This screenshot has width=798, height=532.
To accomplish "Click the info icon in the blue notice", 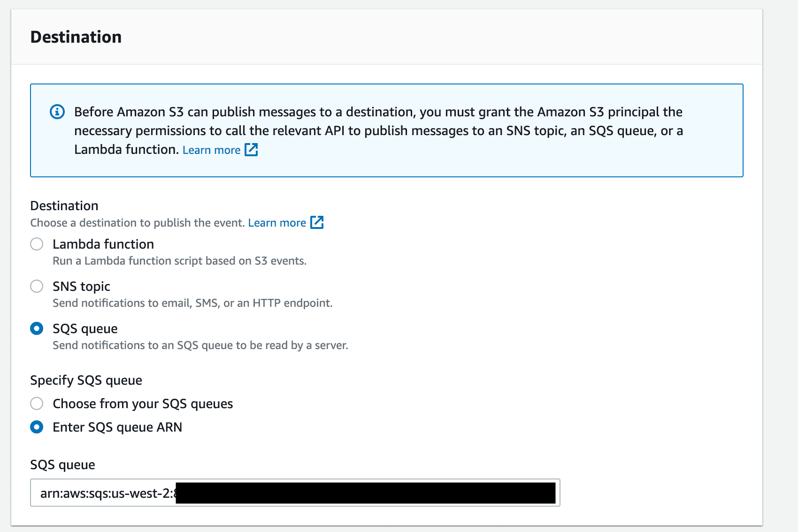I will tap(57, 112).
